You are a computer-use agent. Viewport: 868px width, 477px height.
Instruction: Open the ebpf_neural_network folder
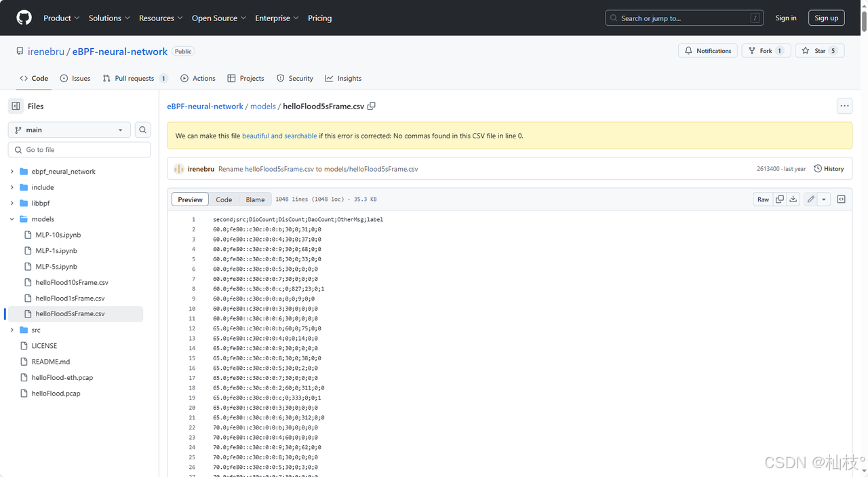[x=64, y=172]
